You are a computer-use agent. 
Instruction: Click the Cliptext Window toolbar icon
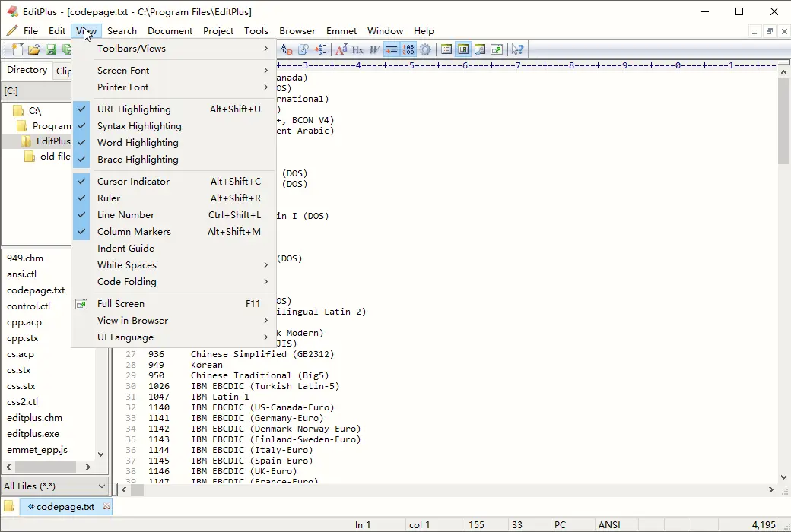point(446,49)
